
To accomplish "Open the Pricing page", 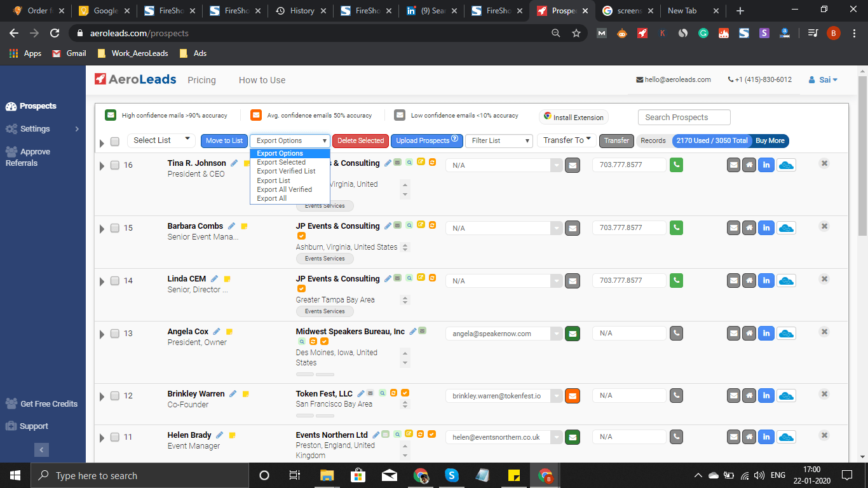I will 201,80.
